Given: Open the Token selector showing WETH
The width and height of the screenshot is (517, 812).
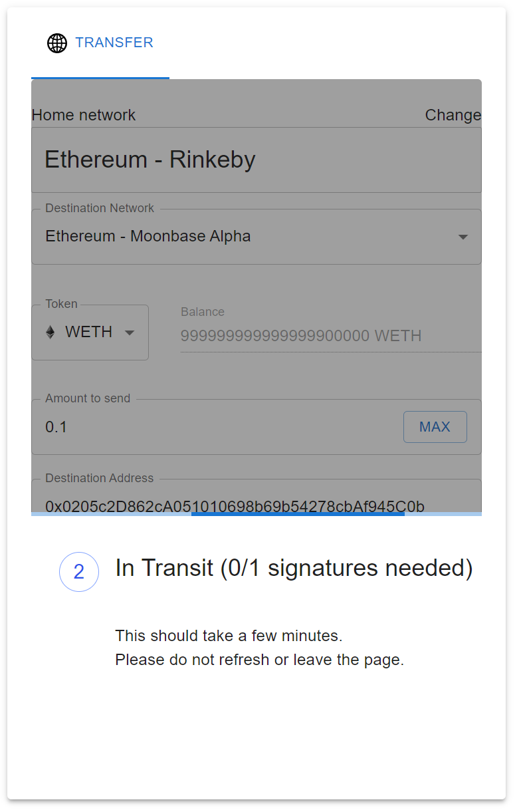Looking at the screenshot, I should tap(90, 332).
